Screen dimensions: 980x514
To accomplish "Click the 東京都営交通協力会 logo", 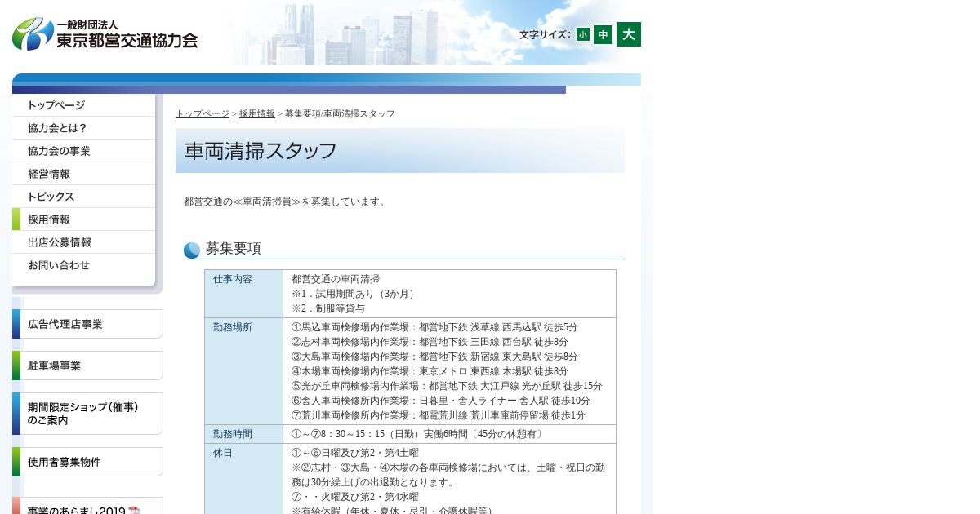I will coord(105,34).
